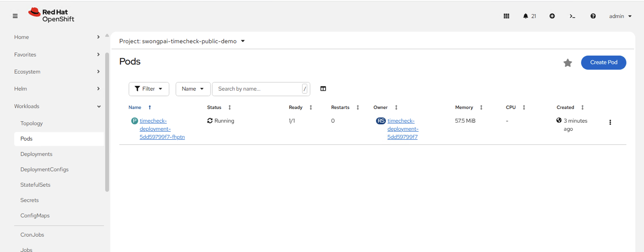This screenshot has height=252, width=644.
Task: Sort pods by Memory column
Action: [469, 107]
